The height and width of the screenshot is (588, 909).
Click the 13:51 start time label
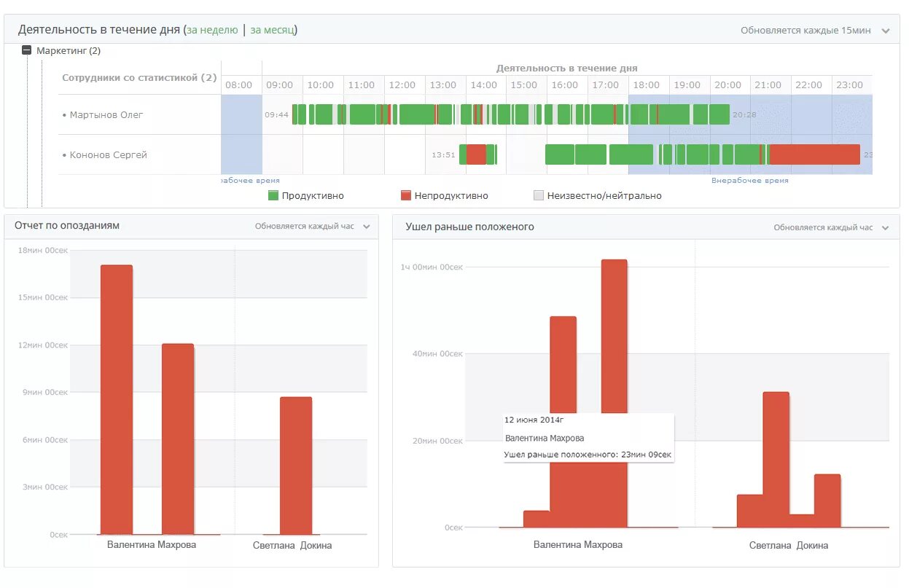443,154
